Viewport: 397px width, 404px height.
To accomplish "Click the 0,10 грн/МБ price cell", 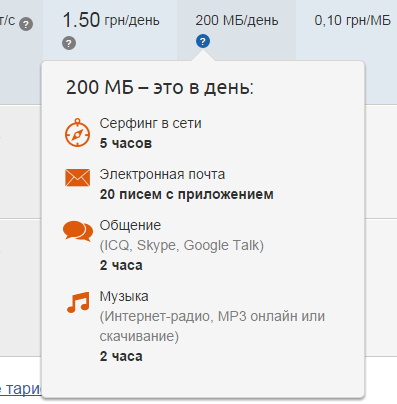I will click(352, 21).
